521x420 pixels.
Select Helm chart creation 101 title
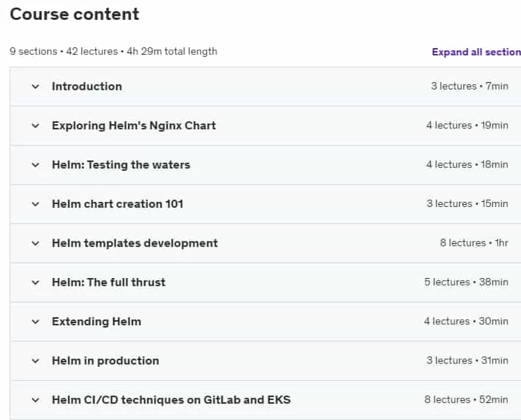(x=118, y=204)
